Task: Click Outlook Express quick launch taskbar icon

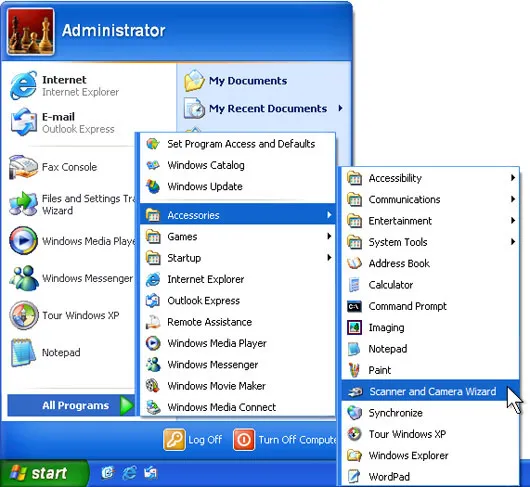Action: tap(151, 473)
